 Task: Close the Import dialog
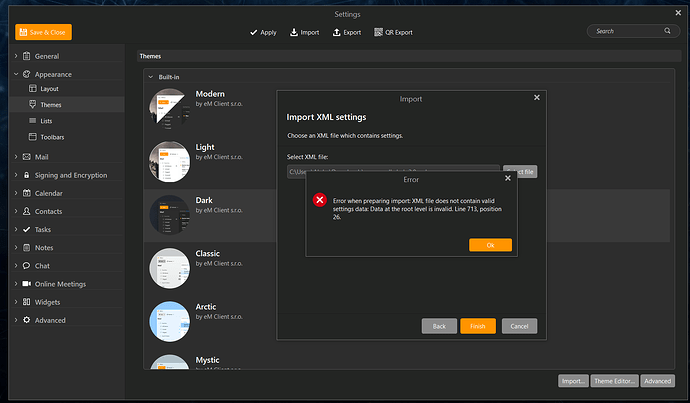537,98
